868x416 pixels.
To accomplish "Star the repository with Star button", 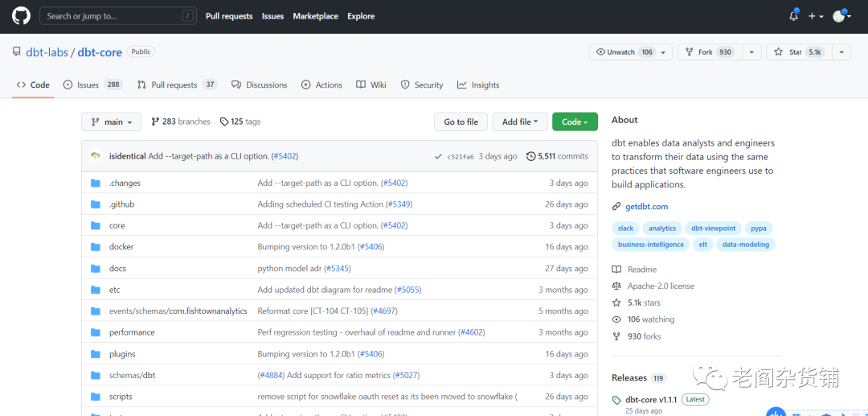I will [x=800, y=52].
